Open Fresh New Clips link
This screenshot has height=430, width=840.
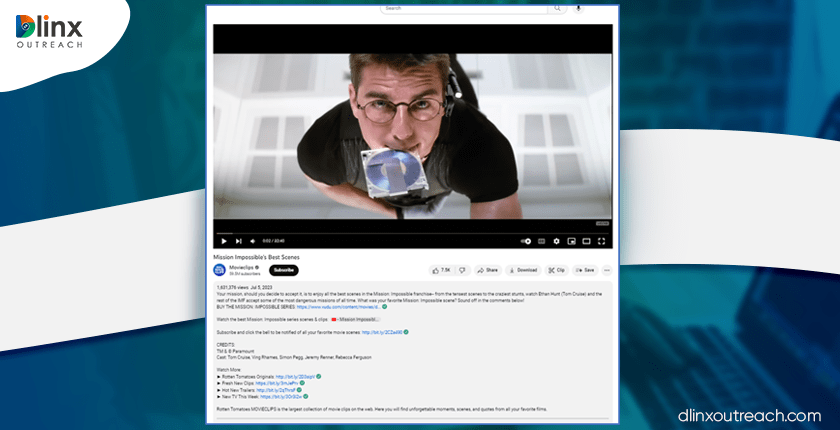pyautogui.click(x=277, y=384)
